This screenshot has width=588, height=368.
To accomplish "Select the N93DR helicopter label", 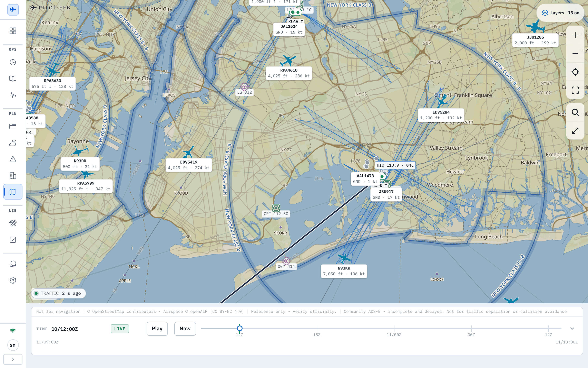I will (80, 164).
